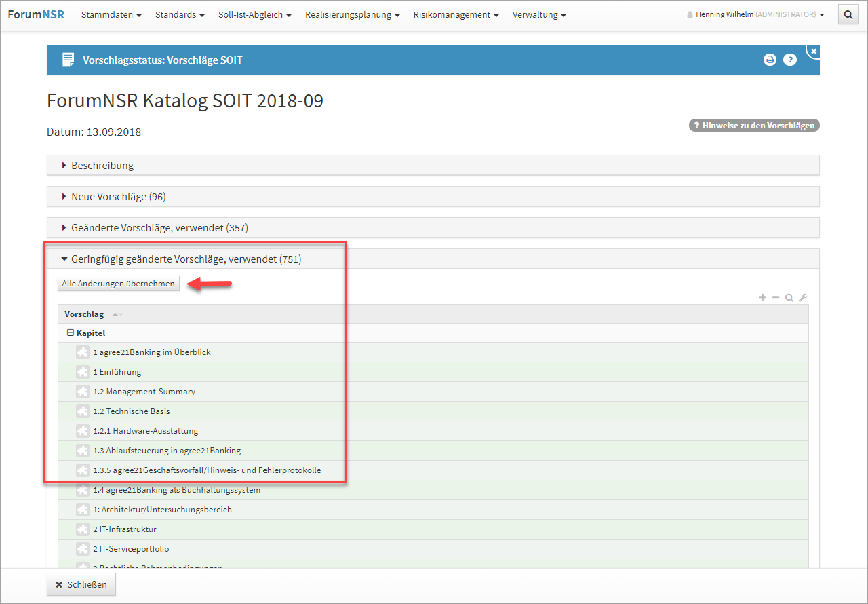
Task: Expand the Beschreibung section
Action: pos(102,166)
